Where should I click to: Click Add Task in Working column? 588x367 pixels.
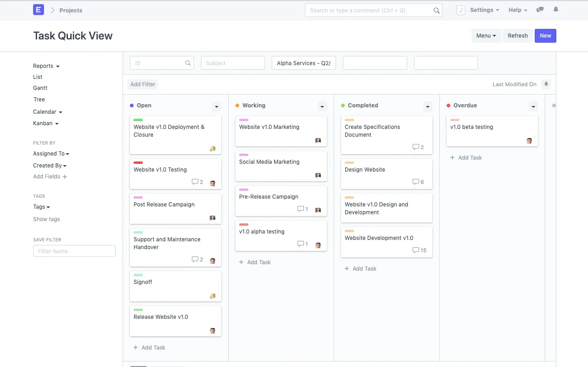(255, 262)
